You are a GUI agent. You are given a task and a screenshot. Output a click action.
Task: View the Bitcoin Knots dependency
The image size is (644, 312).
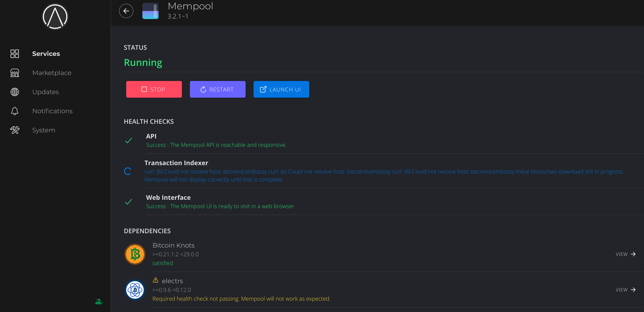[625, 254]
